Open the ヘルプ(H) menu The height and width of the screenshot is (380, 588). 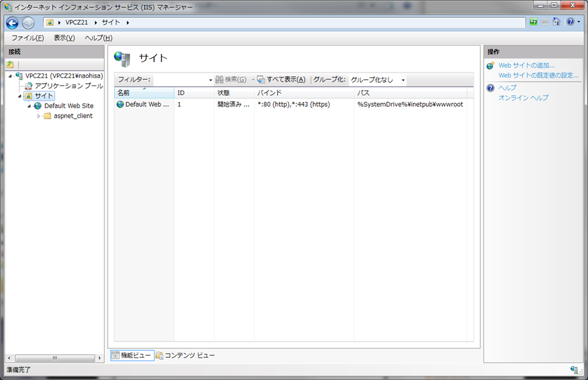[x=98, y=38]
